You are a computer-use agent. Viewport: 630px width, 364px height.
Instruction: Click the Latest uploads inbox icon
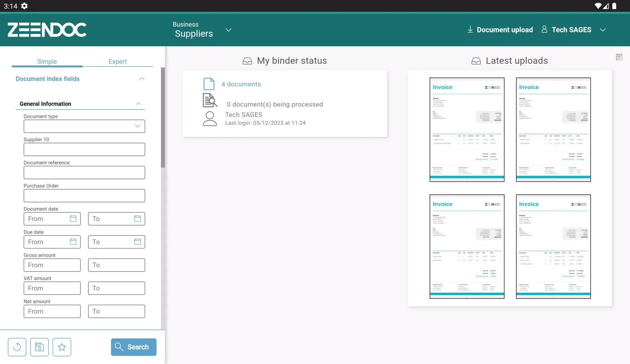click(476, 61)
